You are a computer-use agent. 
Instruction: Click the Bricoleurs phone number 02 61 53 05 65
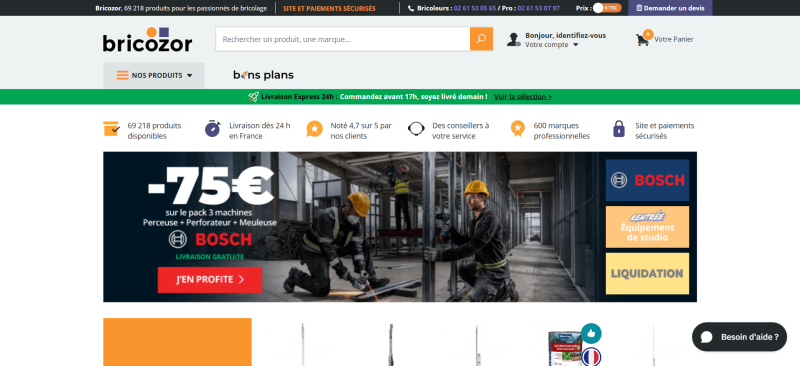pos(474,8)
